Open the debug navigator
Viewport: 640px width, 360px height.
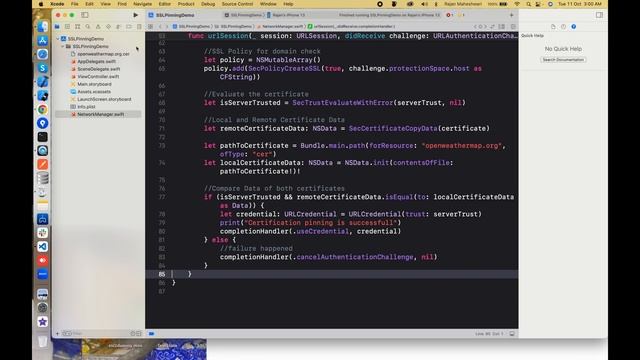[x=118, y=27]
